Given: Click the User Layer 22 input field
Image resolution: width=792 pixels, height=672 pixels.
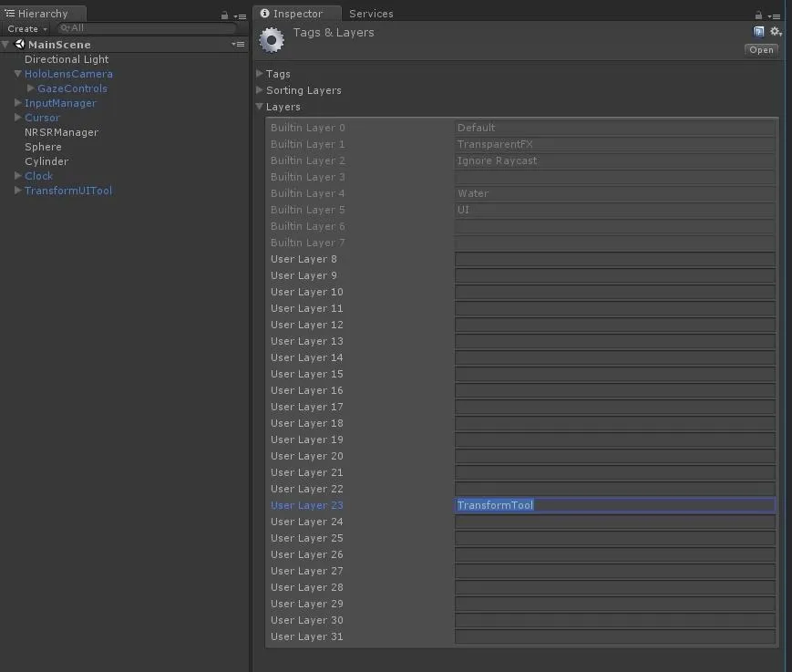Looking at the screenshot, I should [614, 489].
